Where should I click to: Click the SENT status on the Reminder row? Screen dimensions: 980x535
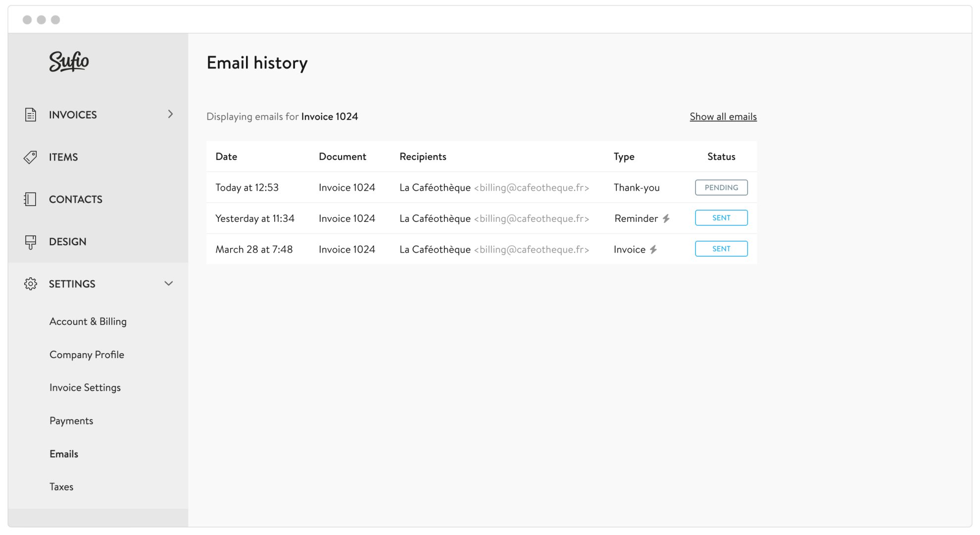coord(721,217)
